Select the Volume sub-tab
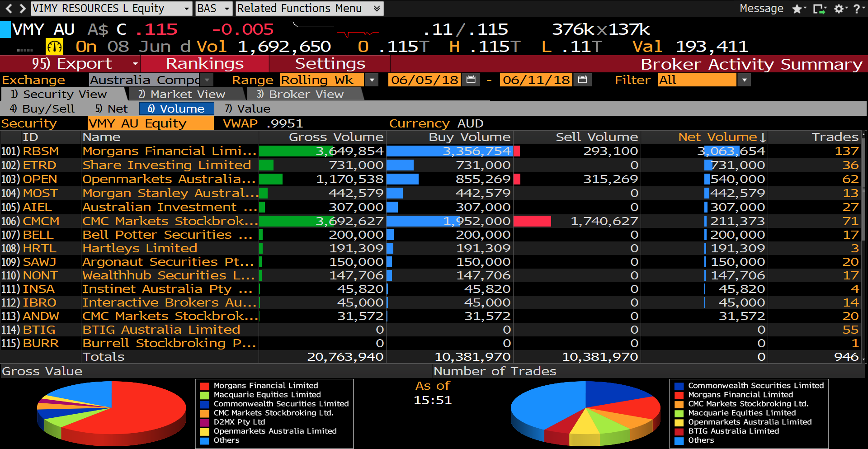The width and height of the screenshot is (868, 449). tap(176, 109)
